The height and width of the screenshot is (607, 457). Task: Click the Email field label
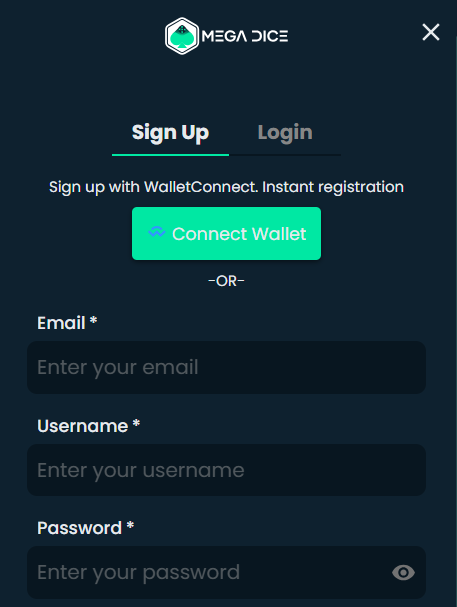[61, 323]
